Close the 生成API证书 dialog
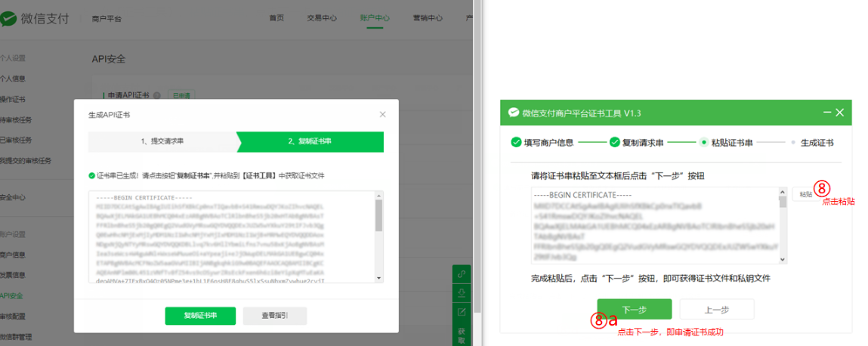This screenshot has width=868, height=346. click(x=382, y=114)
